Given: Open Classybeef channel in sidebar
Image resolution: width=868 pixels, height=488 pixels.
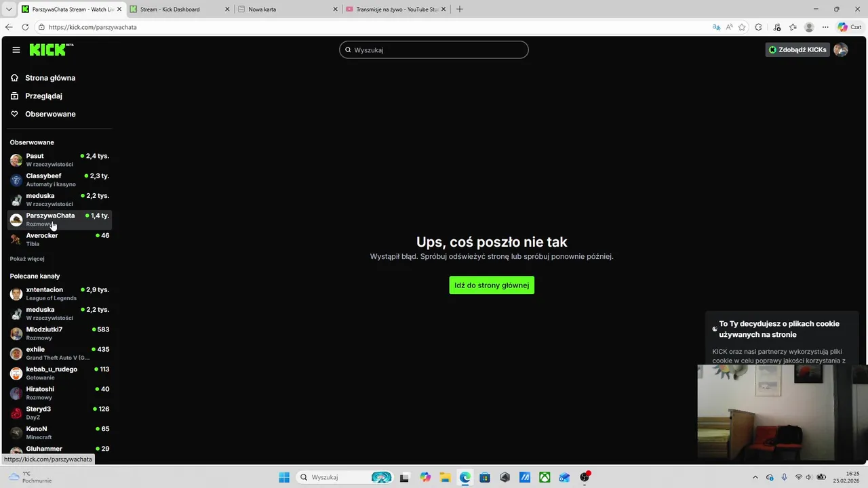Looking at the screenshot, I should click(x=60, y=180).
